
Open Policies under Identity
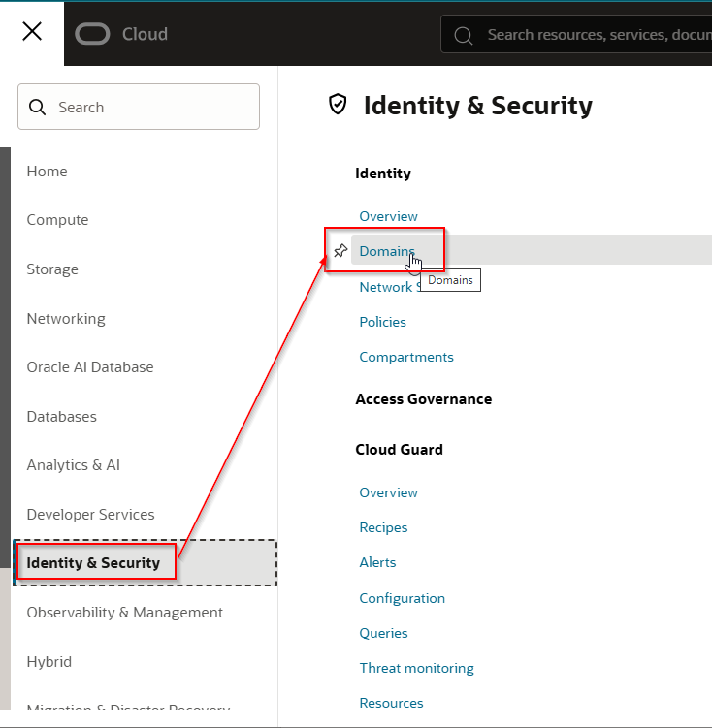coord(382,322)
